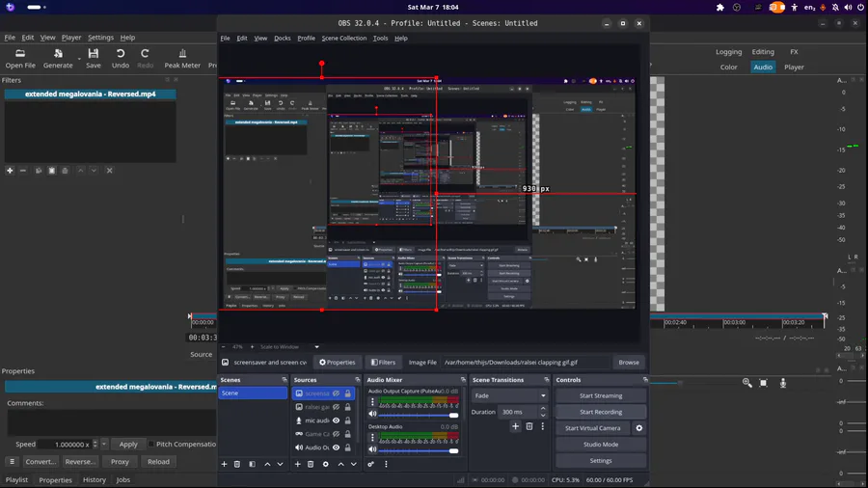Select the Scene item in Scenes list
The height and width of the screenshot is (488, 868).
point(253,393)
